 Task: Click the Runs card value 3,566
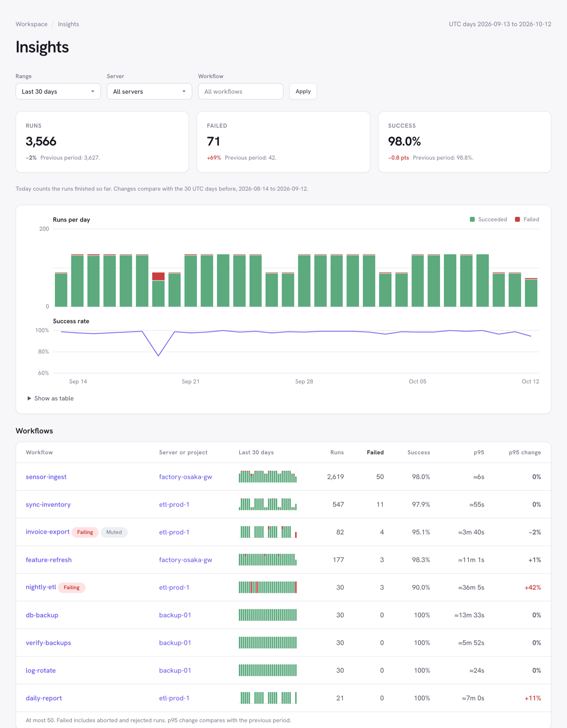click(x=41, y=141)
